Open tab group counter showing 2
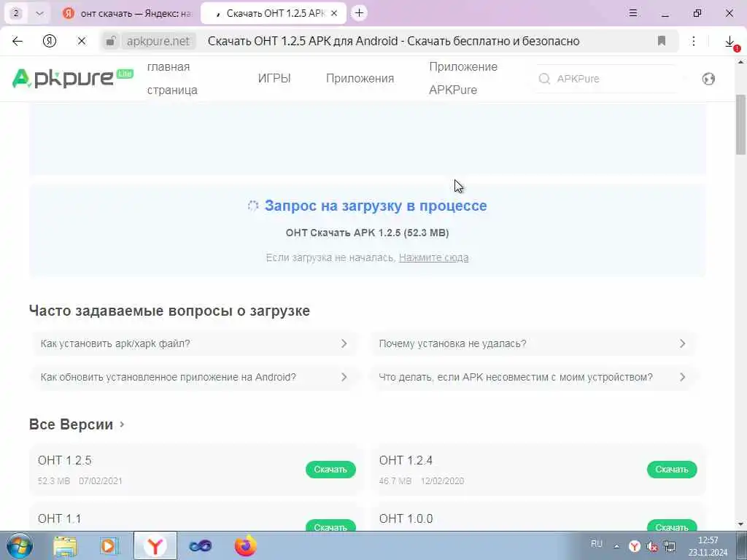 [16, 13]
